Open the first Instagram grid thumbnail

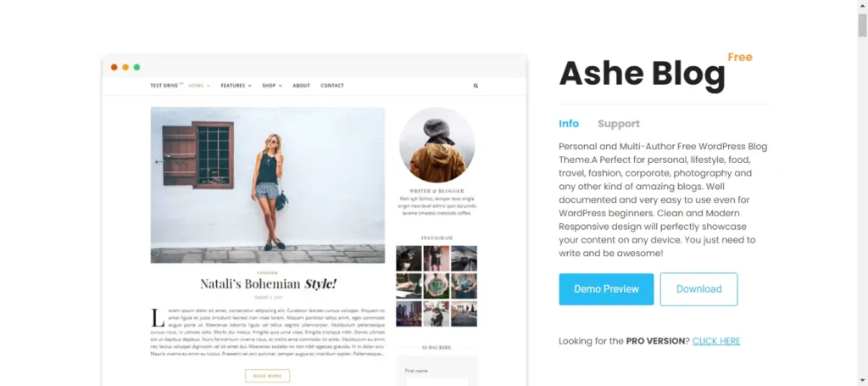(409, 258)
